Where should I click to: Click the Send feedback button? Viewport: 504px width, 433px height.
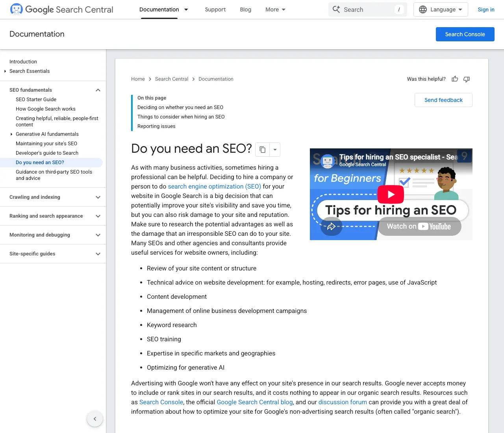pos(443,100)
